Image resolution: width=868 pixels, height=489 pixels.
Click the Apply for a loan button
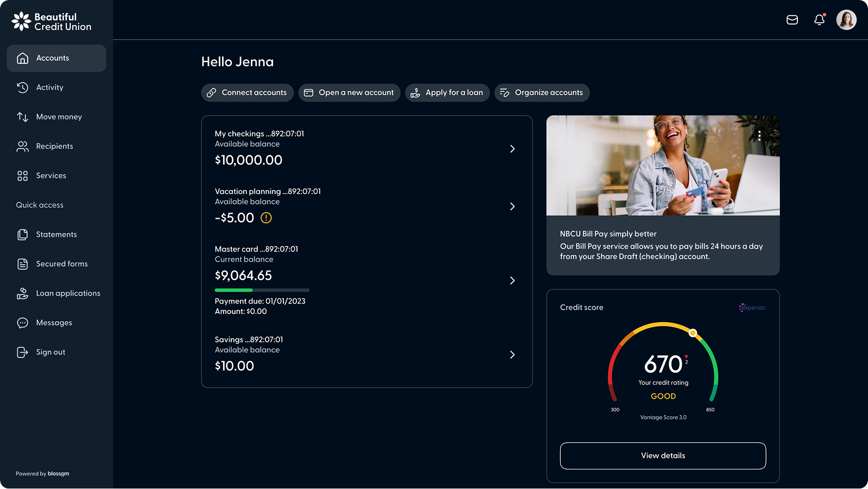point(448,93)
